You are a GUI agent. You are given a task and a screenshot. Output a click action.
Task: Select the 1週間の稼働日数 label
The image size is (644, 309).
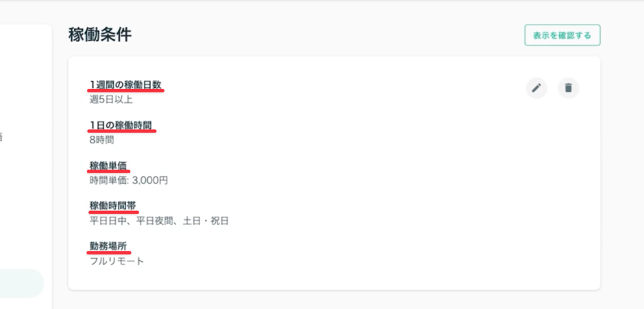click(126, 85)
